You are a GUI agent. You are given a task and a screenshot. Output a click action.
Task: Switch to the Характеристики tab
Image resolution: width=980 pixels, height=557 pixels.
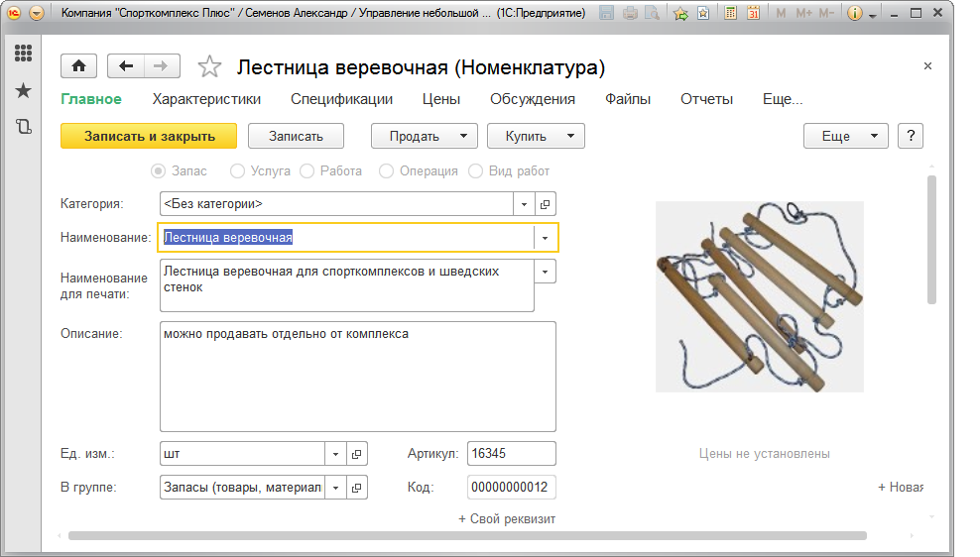point(206,99)
